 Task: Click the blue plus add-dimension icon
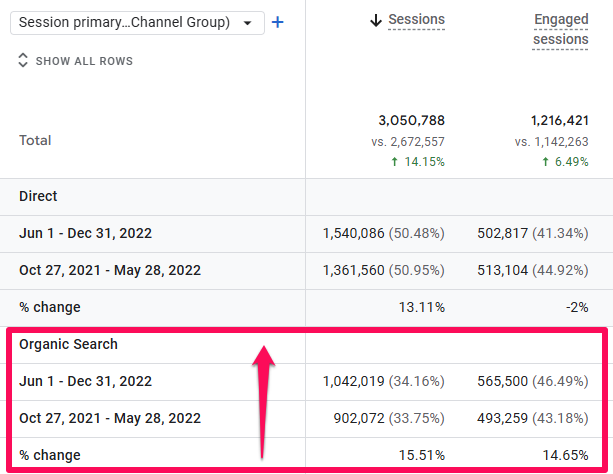pos(277,22)
